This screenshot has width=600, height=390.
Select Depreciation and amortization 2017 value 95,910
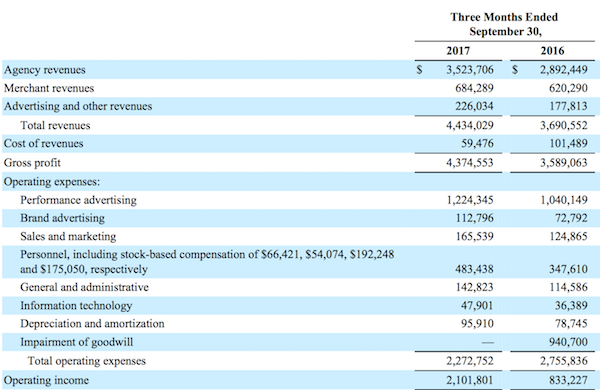coord(477,323)
